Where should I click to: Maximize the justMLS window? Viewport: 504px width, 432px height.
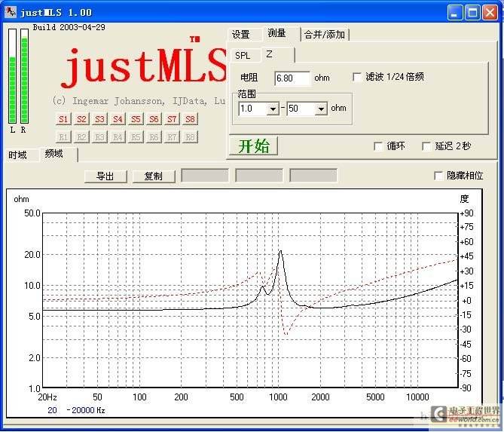(x=472, y=13)
